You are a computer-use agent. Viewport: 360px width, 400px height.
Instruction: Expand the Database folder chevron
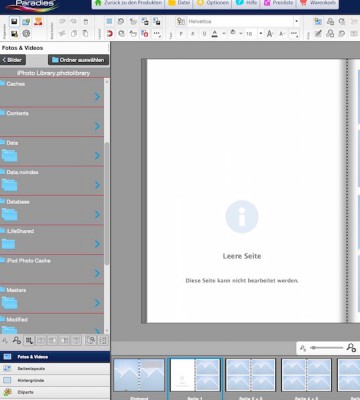97,214
